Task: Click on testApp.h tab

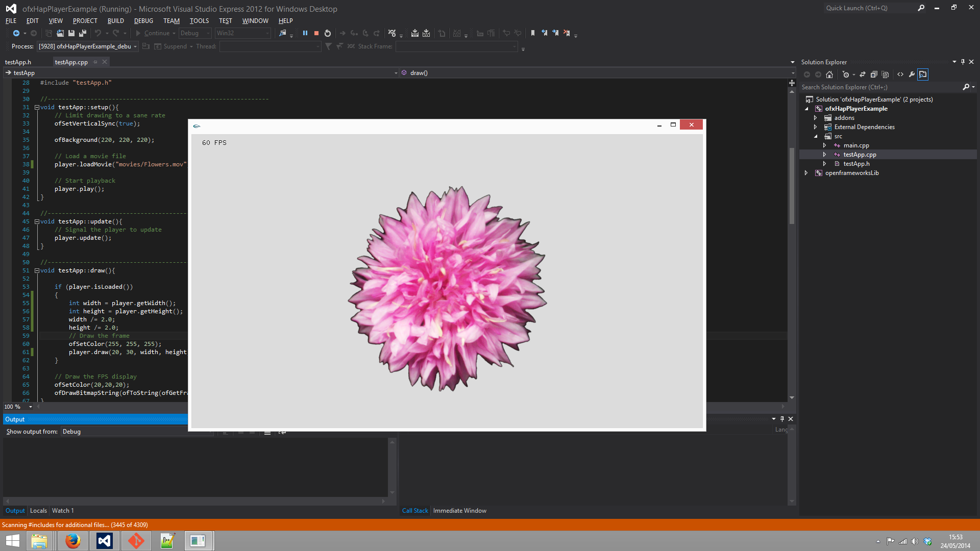Action: click(18, 62)
